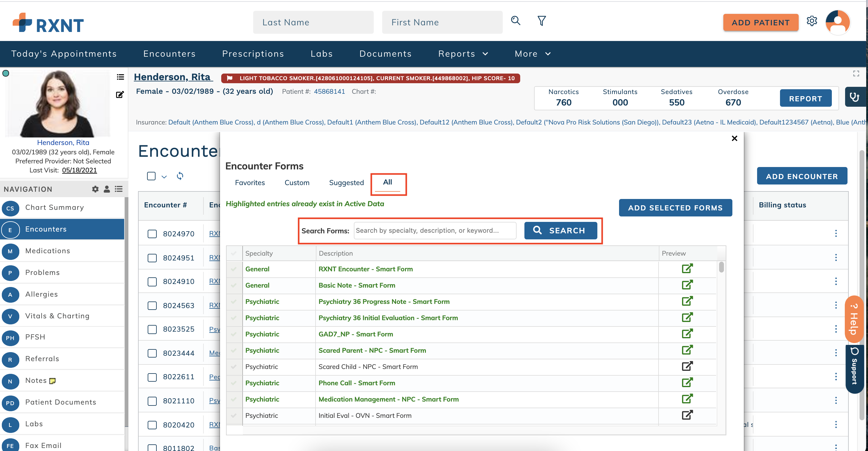Open patient number 45868141 link
Screen dimensions: 868x451
[x=329, y=91]
